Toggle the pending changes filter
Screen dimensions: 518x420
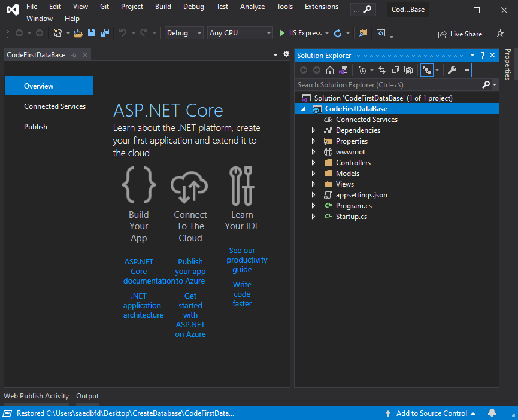(362, 70)
